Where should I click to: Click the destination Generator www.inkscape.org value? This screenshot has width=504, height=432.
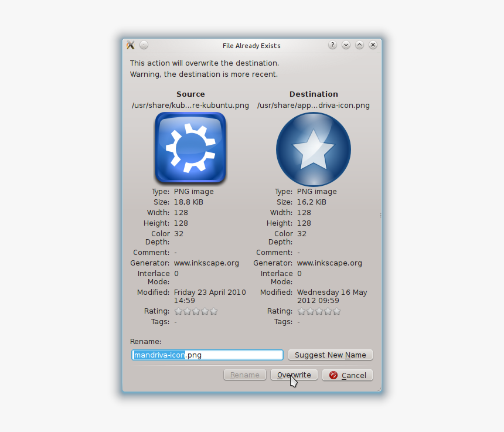pyautogui.click(x=329, y=263)
